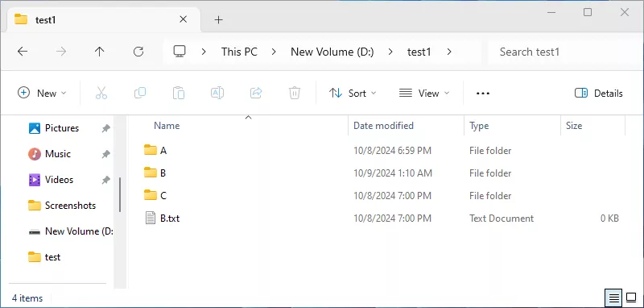Image resolution: width=644 pixels, height=308 pixels.
Task: Switch to large thumbnails view icon
Action: coord(631,298)
